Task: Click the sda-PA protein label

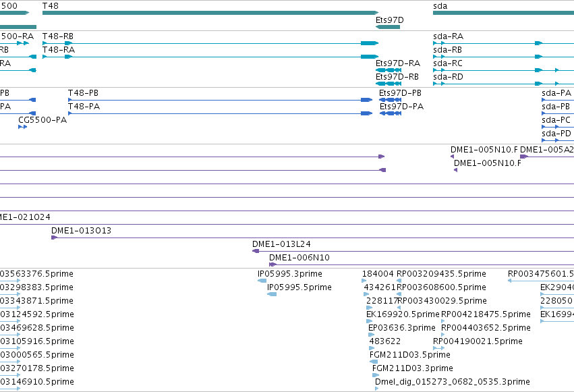Action: point(556,93)
